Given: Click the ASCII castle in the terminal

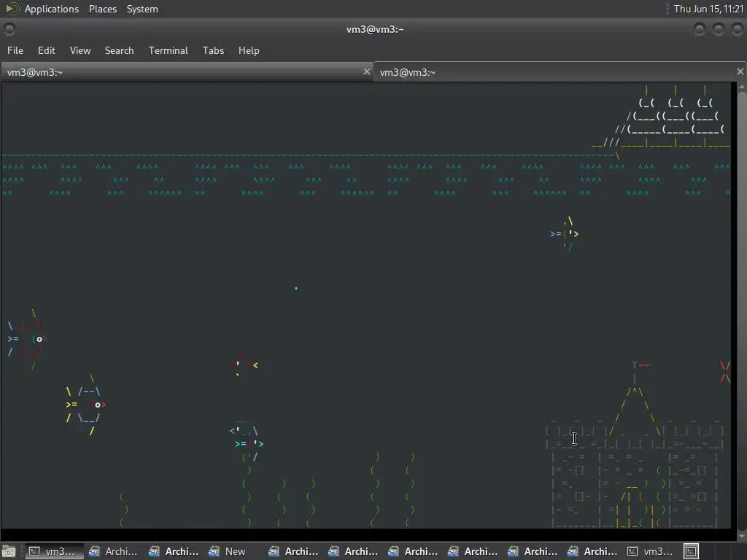Looking at the screenshot, I should (x=635, y=446).
